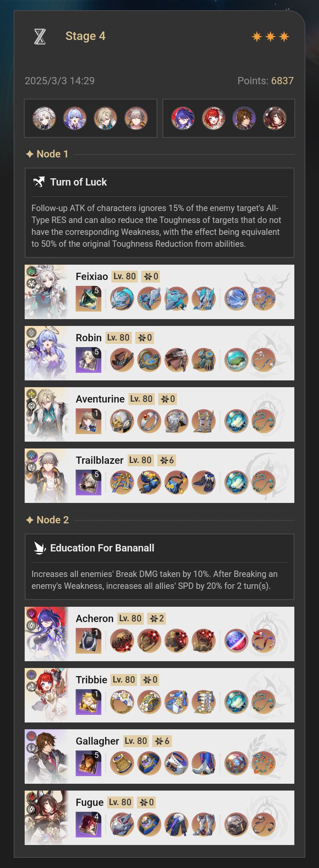This screenshot has width=319, height=868.
Task: Select Feixiao's round avatar in team one
Action: click(x=44, y=118)
